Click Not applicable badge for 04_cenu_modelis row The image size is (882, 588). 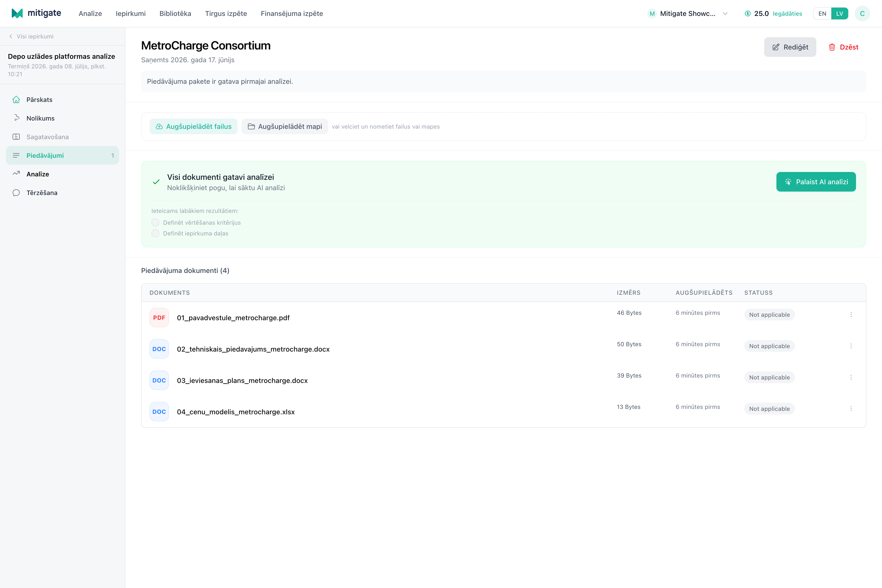tap(770, 409)
